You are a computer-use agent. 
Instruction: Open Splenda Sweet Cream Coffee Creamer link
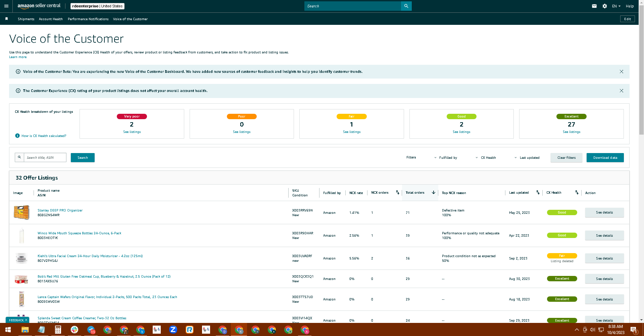click(x=82, y=318)
